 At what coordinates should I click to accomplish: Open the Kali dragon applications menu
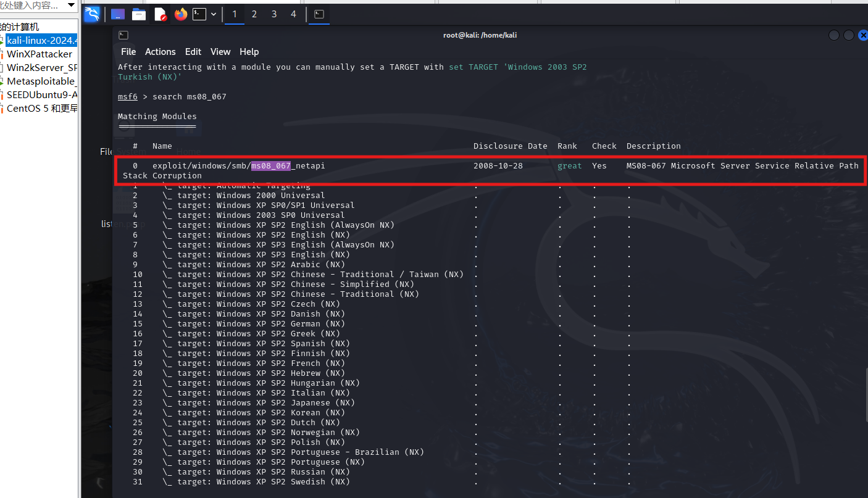click(x=91, y=14)
